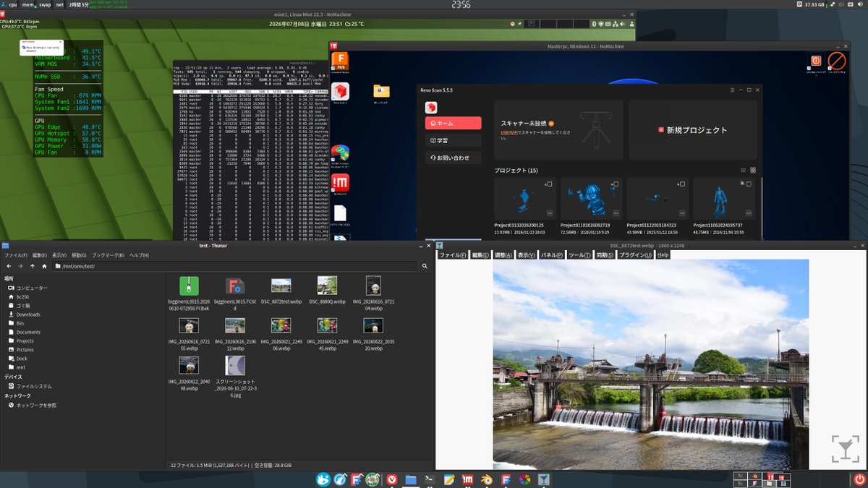Tick checkbox on Project01102026092719 card

pyautogui.click(x=616, y=184)
